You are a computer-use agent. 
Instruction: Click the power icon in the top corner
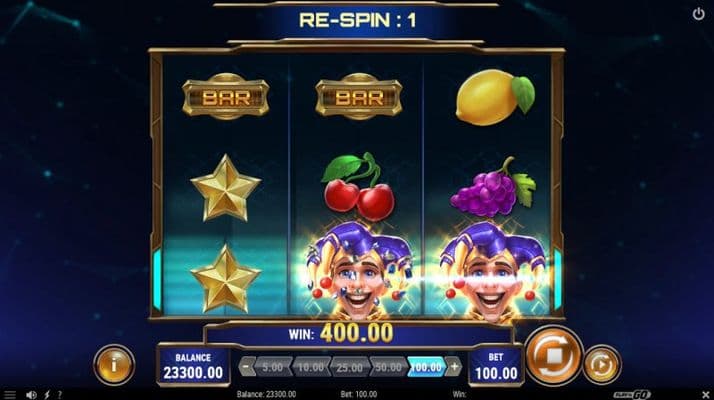(x=699, y=14)
